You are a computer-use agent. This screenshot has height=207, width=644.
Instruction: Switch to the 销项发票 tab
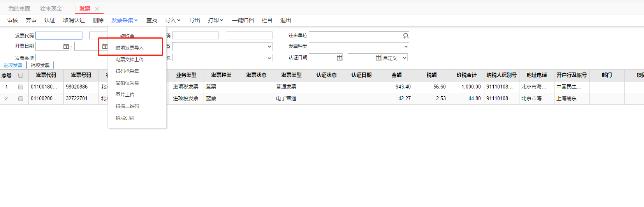(40, 65)
